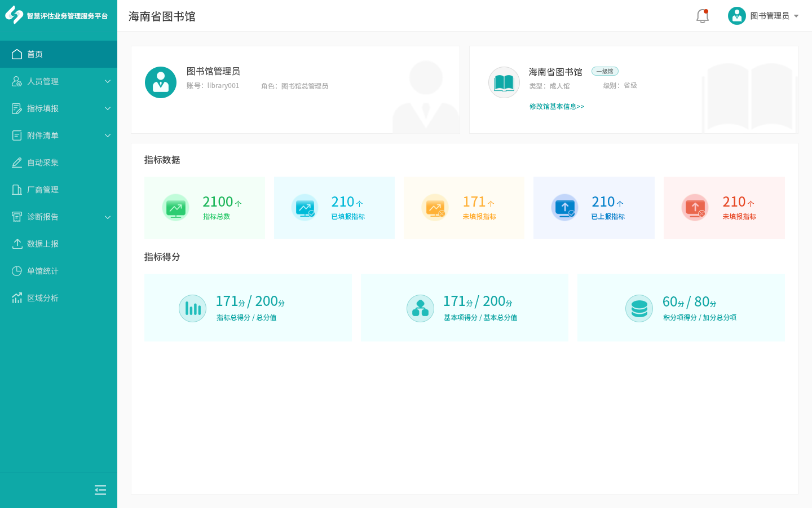Image resolution: width=812 pixels, height=508 pixels.
Task: Expand the 诊断报告 submenu chevron
Action: click(108, 217)
